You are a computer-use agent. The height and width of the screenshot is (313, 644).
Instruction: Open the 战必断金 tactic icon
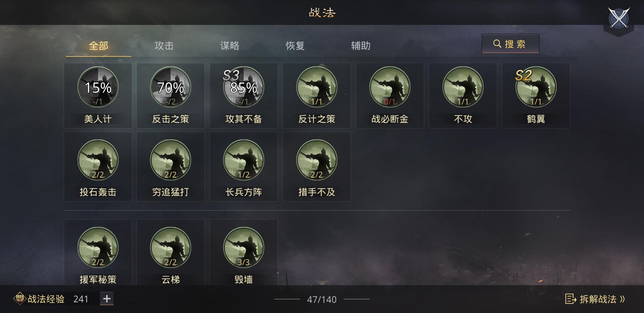click(390, 87)
